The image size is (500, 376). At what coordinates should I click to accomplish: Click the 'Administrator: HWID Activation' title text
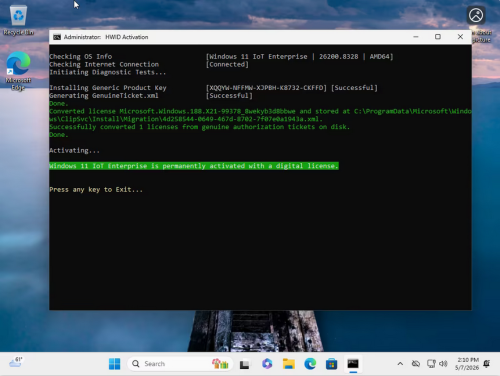pyautogui.click(x=106, y=37)
